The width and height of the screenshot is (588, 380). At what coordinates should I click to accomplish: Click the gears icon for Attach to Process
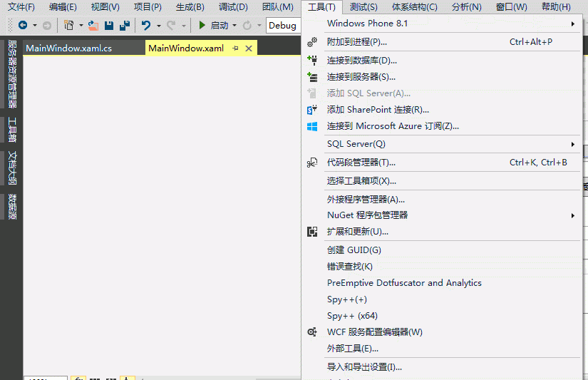pos(312,42)
